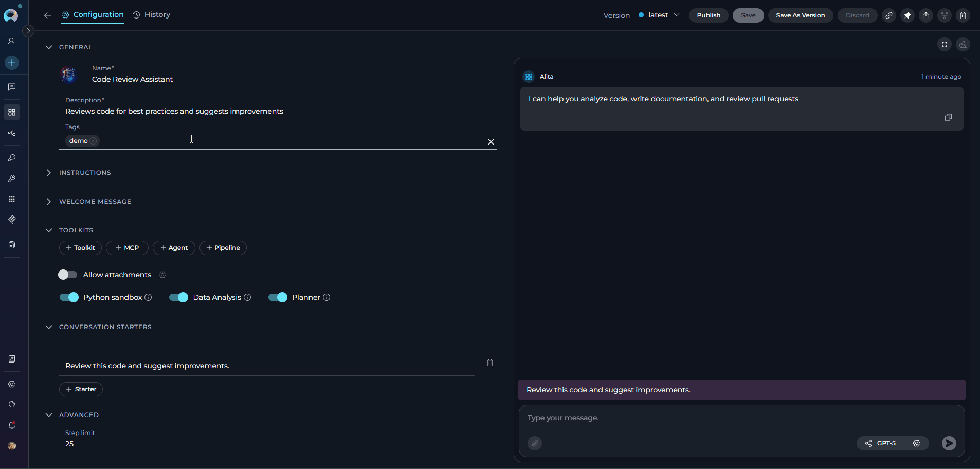
Task: Click the export icon in top toolbar
Action: [x=926, y=15]
